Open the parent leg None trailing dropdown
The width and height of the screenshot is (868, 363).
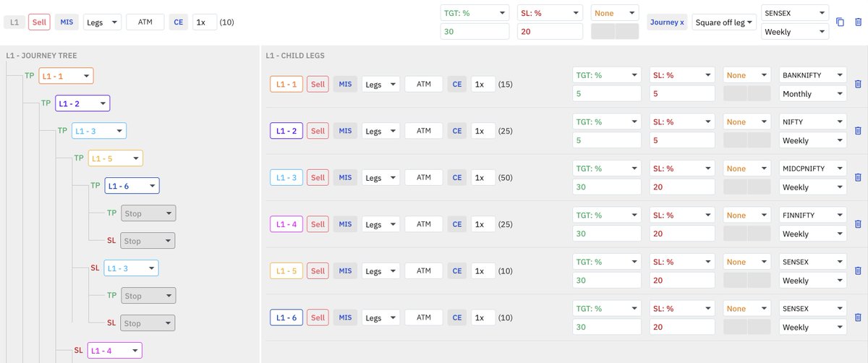point(616,12)
